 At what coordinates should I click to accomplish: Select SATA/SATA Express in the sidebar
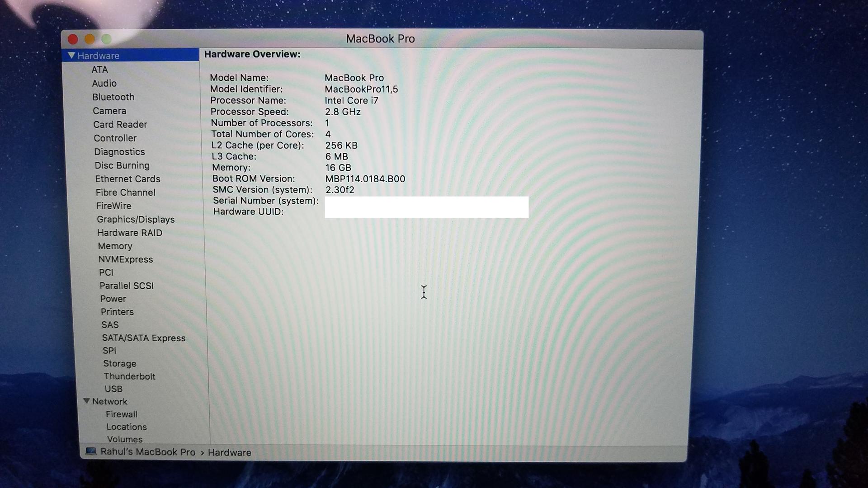(x=143, y=338)
